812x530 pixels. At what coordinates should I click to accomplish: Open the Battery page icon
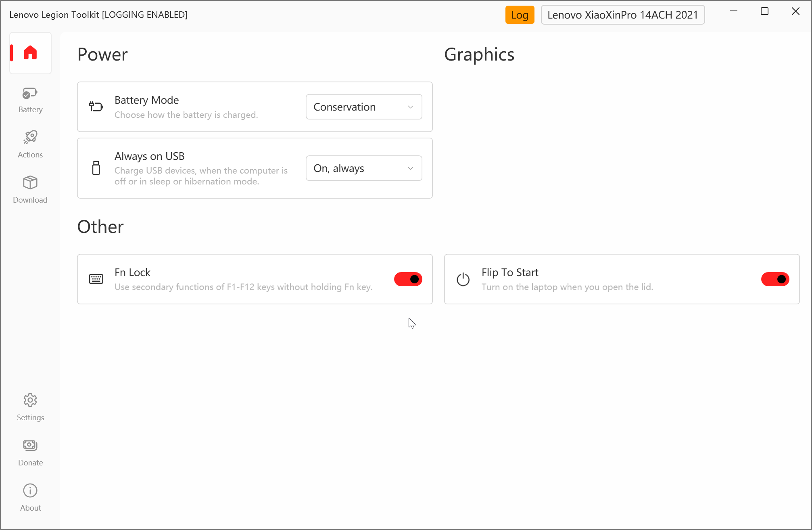(x=30, y=94)
